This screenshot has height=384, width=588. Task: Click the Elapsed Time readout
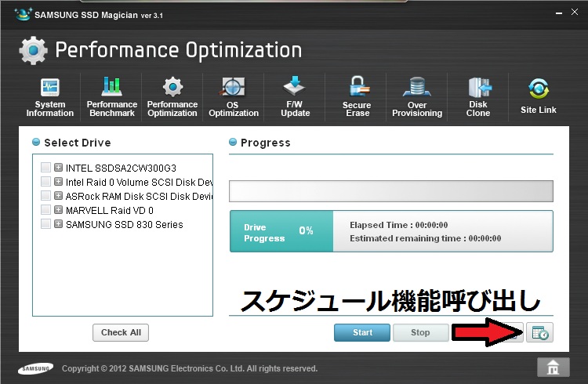click(x=398, y=225)
